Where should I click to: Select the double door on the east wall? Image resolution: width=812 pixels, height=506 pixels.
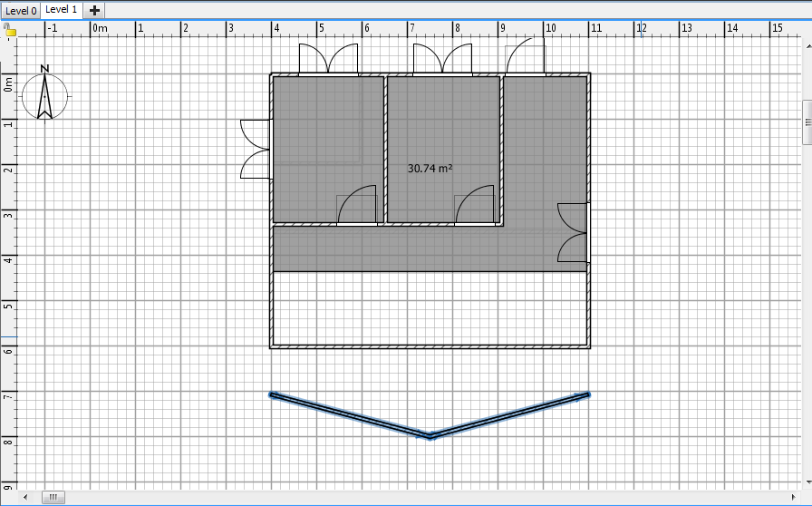click(x=574, y=232)
